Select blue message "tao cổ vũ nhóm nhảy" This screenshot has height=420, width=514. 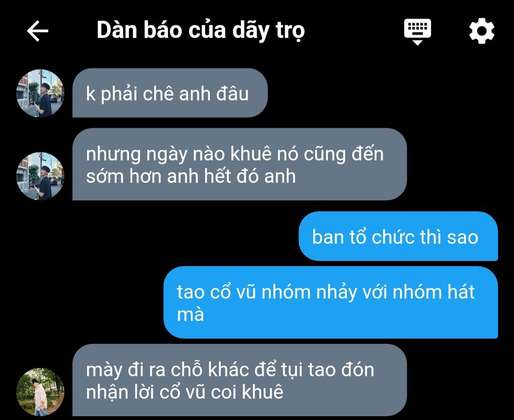330,302
